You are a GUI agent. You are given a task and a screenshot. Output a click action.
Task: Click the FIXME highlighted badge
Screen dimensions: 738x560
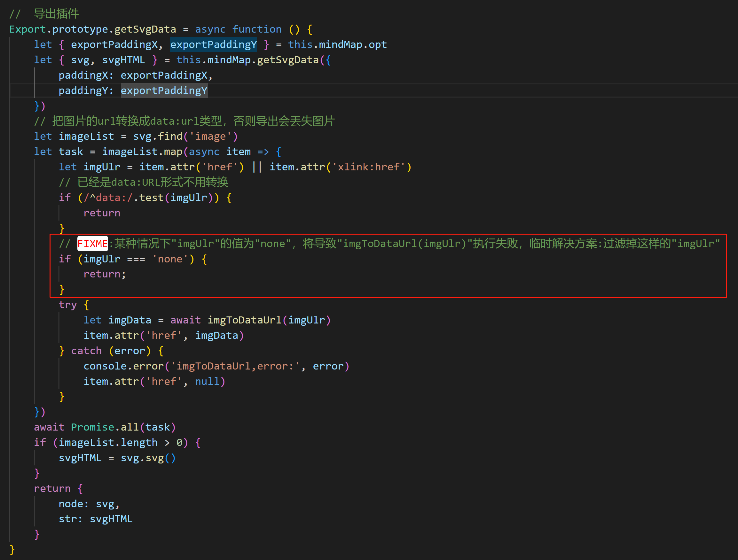tap(92, 244)
